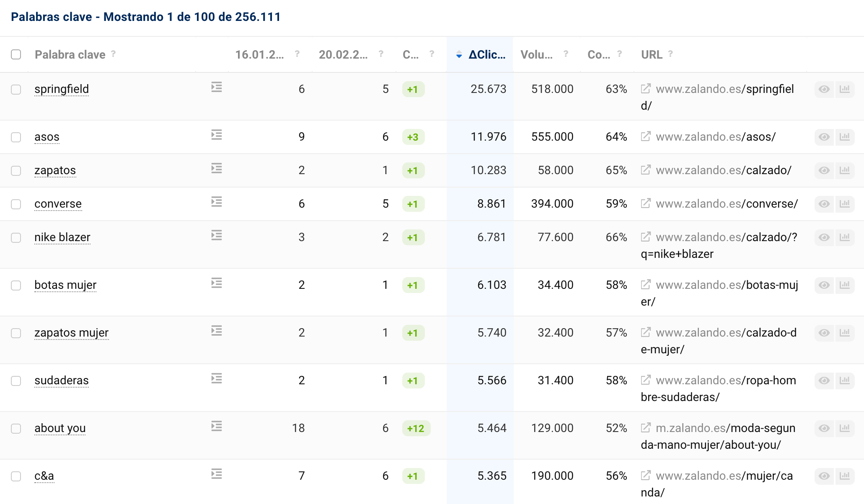Open external link icon for asos URL
The image size is (864, 504).
click(x=646, y=136)
